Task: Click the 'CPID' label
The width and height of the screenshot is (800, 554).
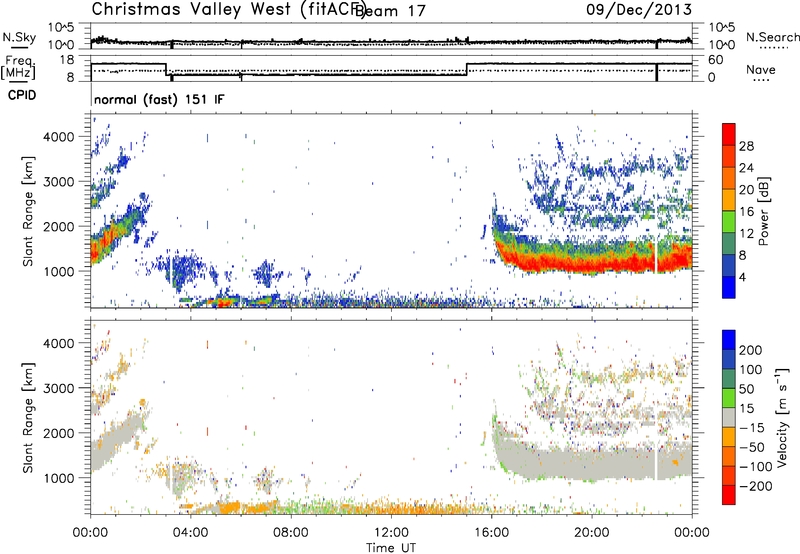Action: [x=22, y=95]
